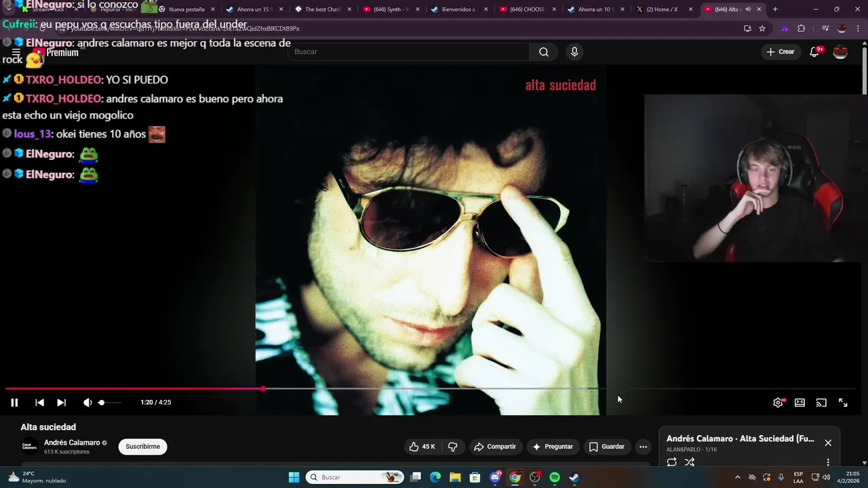Image resolution: width=868 pixels, height=488 pixels.
Task: Open Microsoft Store from the taskbar
Action: [475, 477]
